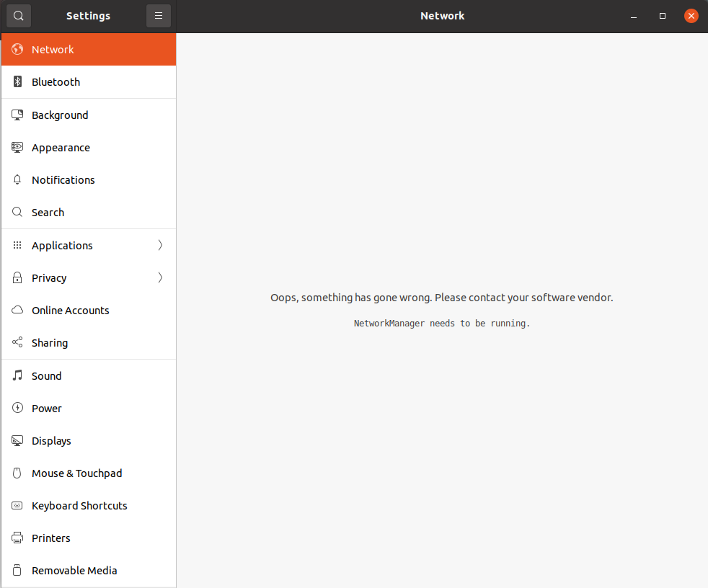Click the Power icon
Screen dimensions: 708x588
click(17, 408)
